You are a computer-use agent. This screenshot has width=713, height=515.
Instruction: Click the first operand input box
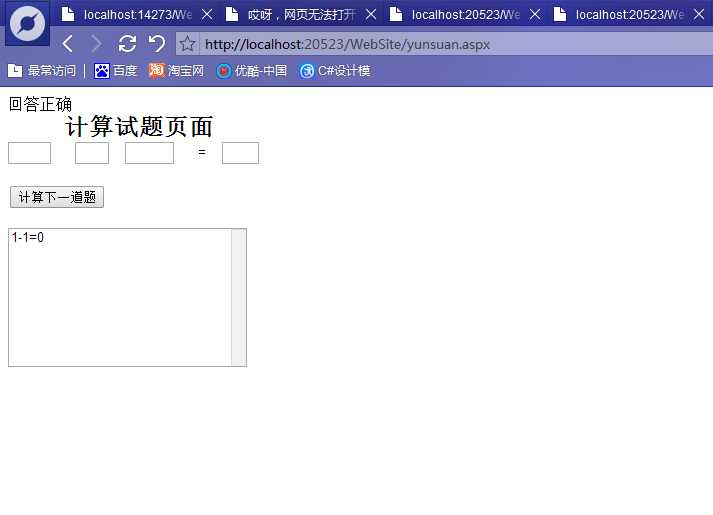click(30, 153)
